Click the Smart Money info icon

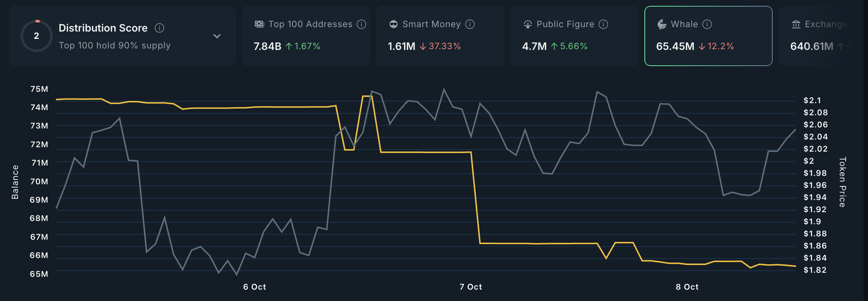coord(470,24)
